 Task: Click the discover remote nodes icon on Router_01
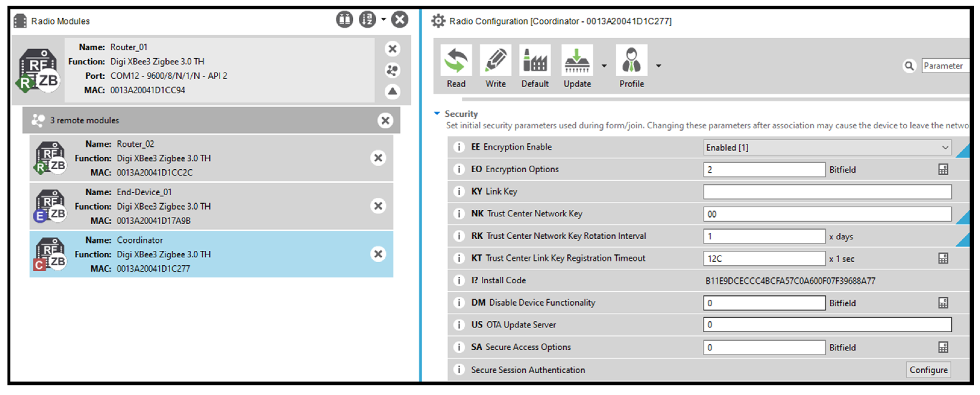[x=392, y=70]
